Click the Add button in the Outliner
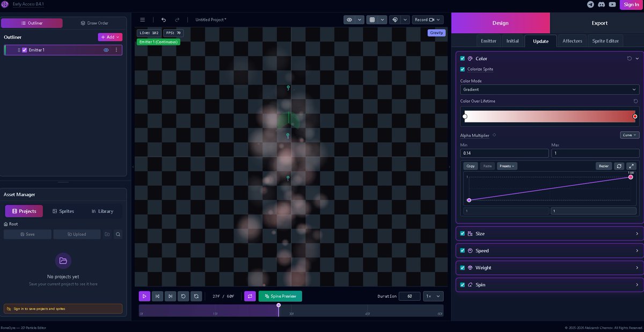This screenshot has height=332, width=644. click(109, 37)
